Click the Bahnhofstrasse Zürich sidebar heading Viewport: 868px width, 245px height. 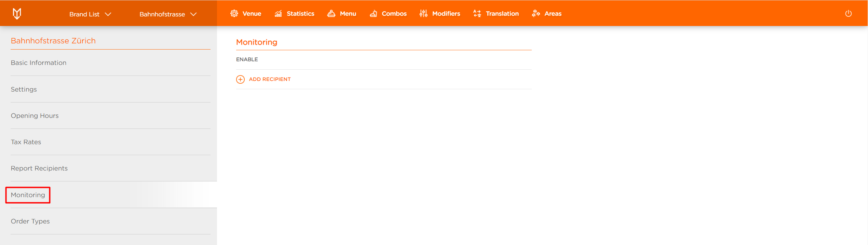point(53,41)
